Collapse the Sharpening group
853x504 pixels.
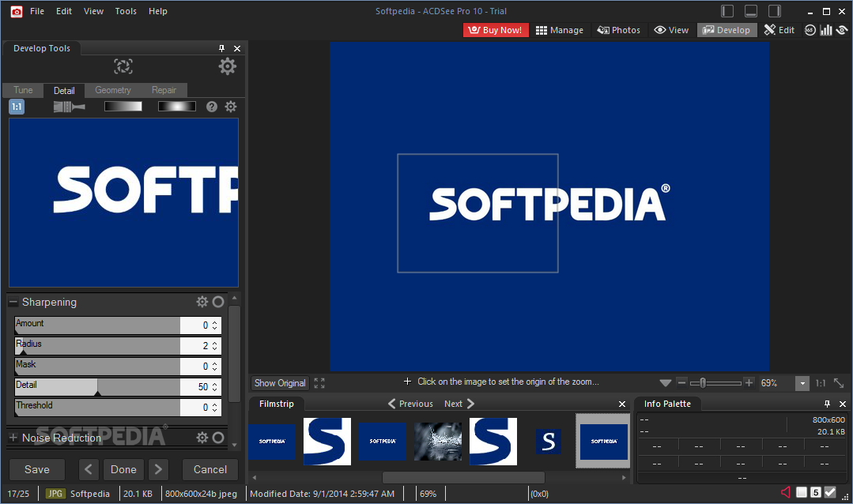point(13,302)
